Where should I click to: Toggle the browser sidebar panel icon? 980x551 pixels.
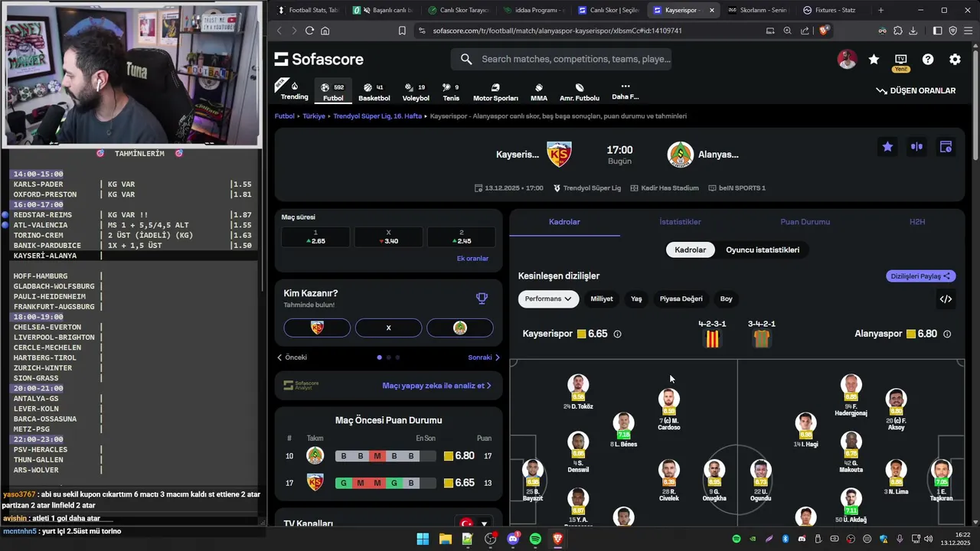(x=937, y=31)
